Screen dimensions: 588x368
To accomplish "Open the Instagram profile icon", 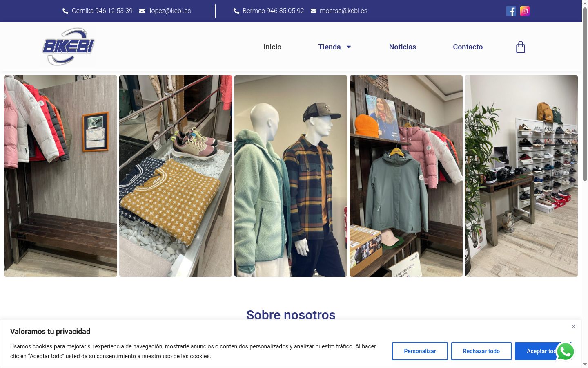I will pos(525,11).
